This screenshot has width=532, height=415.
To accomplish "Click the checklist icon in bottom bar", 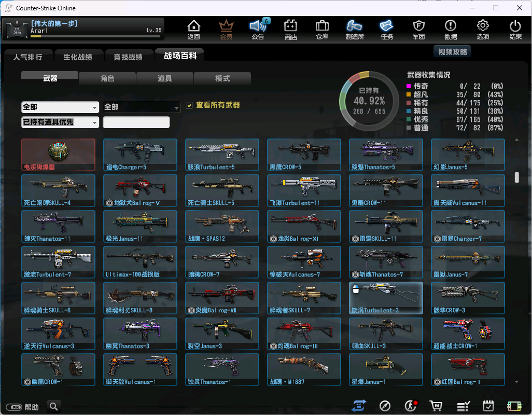I will pos(463,406).
